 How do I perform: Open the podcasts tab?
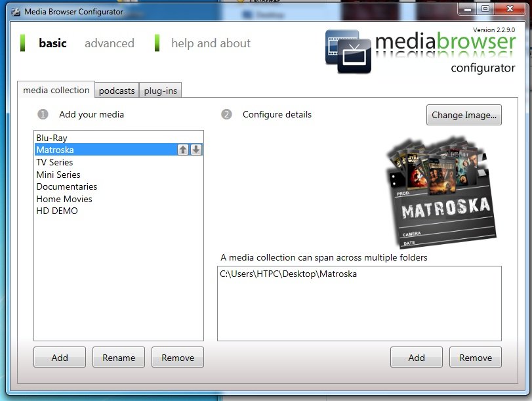pos(117,91)
